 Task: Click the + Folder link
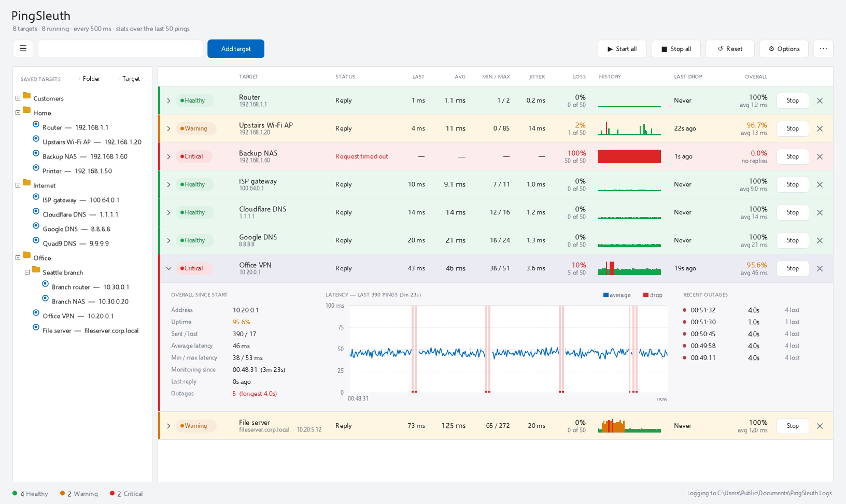[x=89, y=79]
